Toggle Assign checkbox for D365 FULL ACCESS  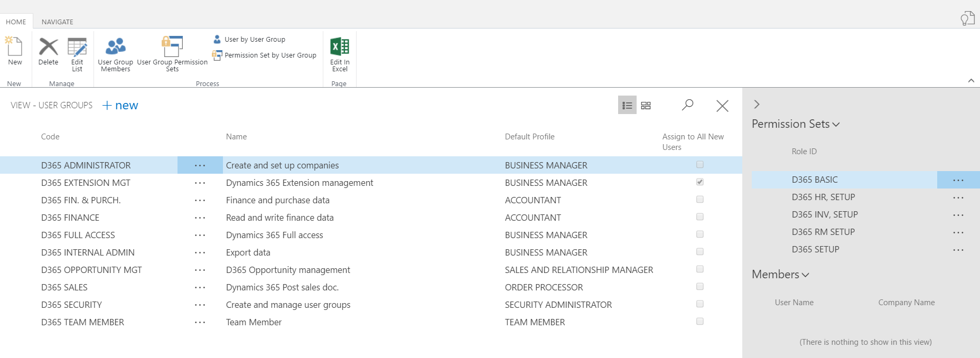point(699,234)
